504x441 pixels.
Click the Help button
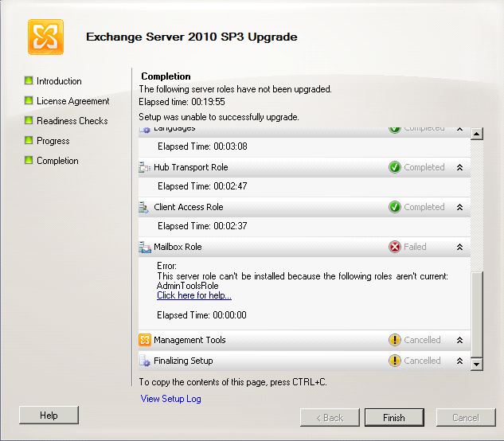(x=49, y=416)
